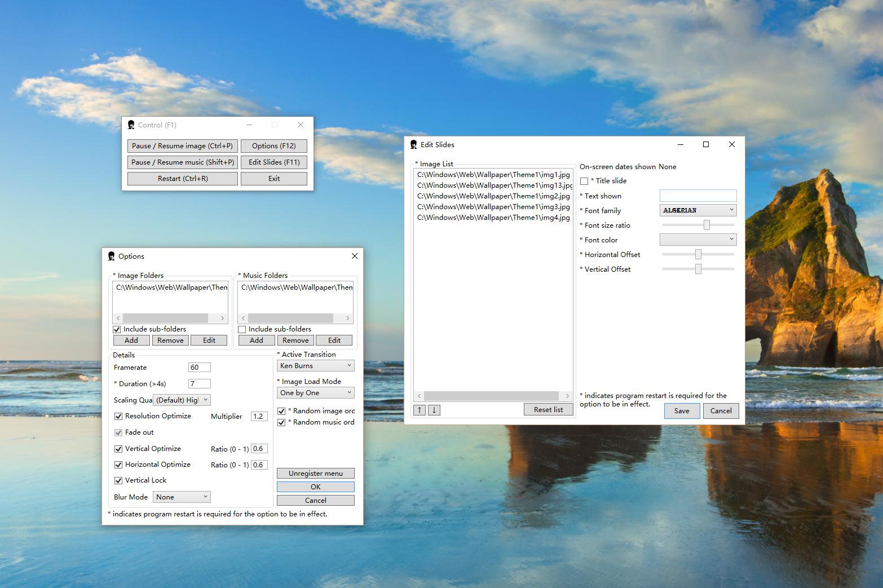Toggle Horizontal Optimize checkbox
Viewport: 883px width, 588px height.
(118, 465)
